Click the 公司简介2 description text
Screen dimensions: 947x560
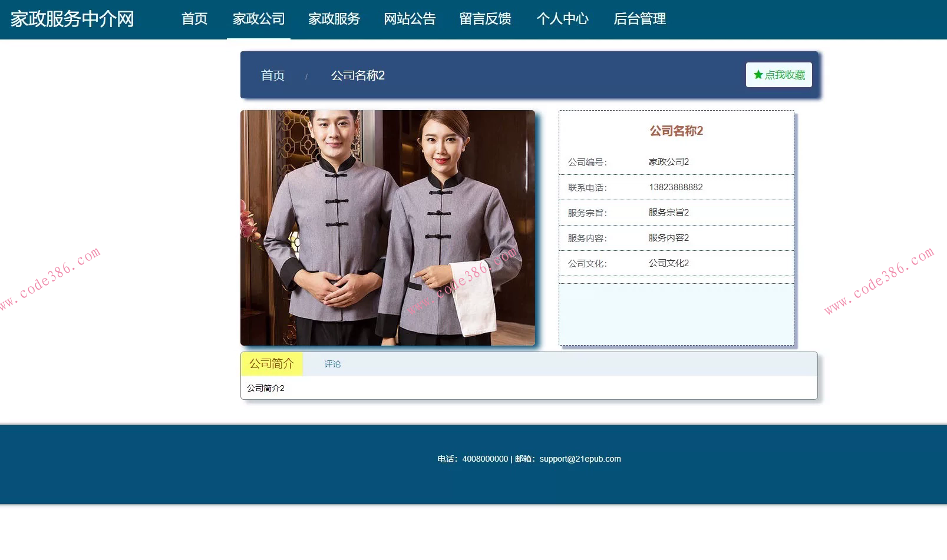click(265, 388)
